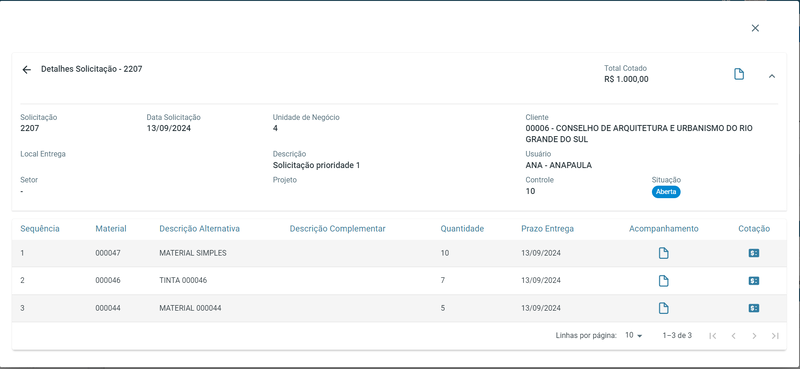The image size is (800, 369).
Task: Click TINTA 000046 description cell
Action: [183, 281]
